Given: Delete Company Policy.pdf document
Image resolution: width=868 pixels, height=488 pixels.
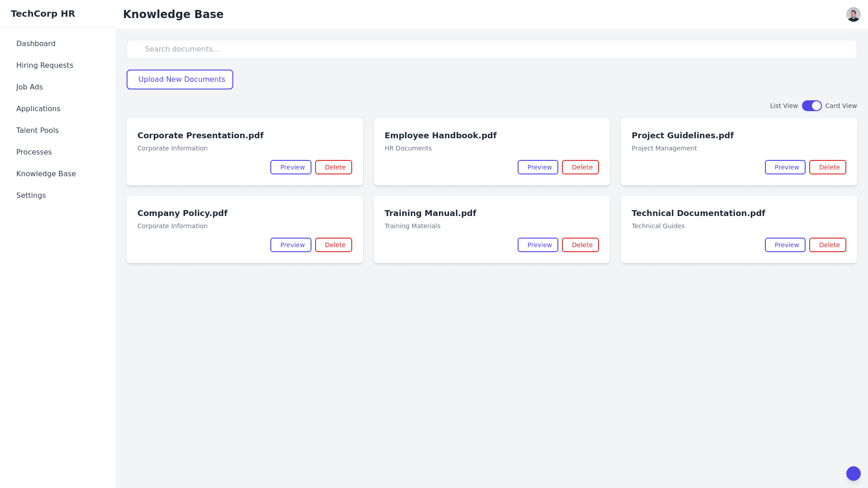Looking at the screenshot, I should tap(333, 245).
